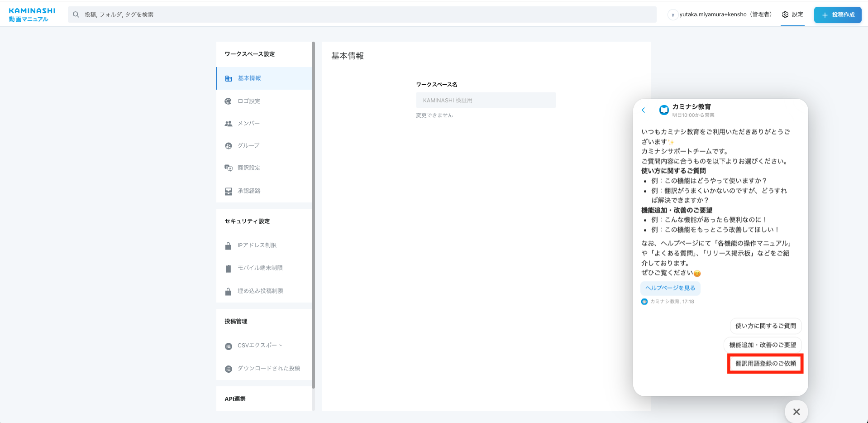Go back with the chat's left chevron
The height and width of the screenshot is (423, 868).
pyautogui.click(x=643, y=110)
